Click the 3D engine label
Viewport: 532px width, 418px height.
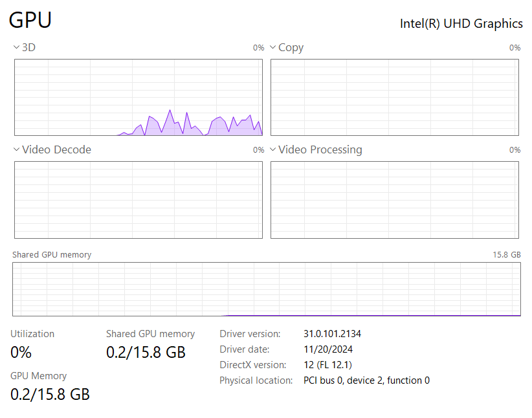tap(29, 47)
